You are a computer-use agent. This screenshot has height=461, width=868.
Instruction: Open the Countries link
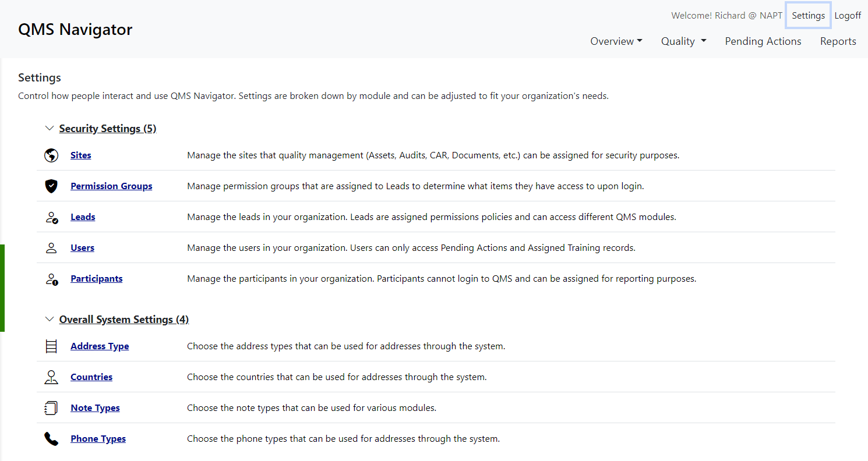point(91,377)
